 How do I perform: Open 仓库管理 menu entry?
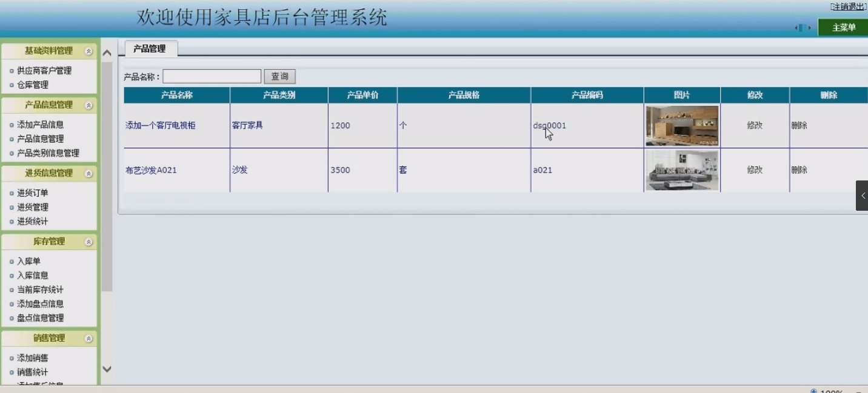(x=32, y=85)
